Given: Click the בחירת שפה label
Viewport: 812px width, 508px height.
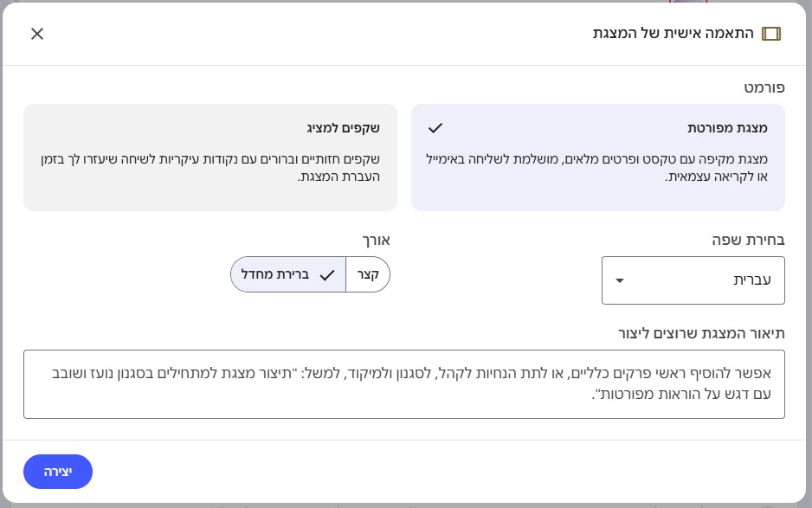Looking at the screenshot, I should 747,240.
